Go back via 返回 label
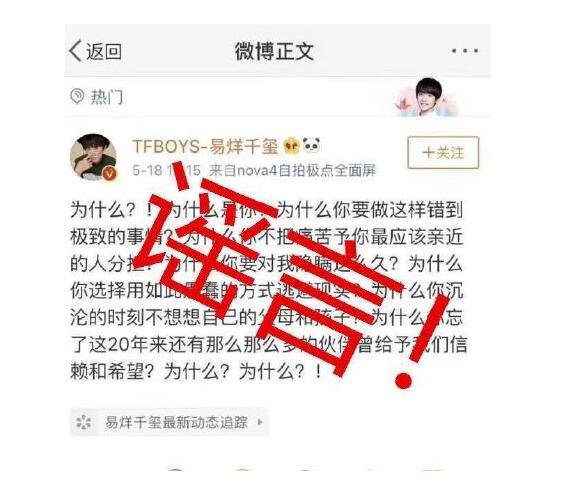The image size is (566, 482). pyautogui.click(x=104, y=51)
